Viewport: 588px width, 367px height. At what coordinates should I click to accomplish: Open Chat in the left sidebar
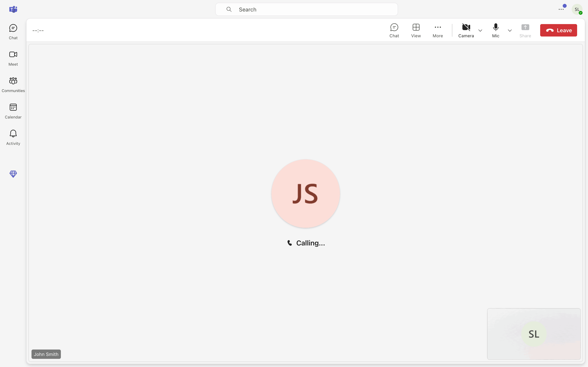pos(13,31)
